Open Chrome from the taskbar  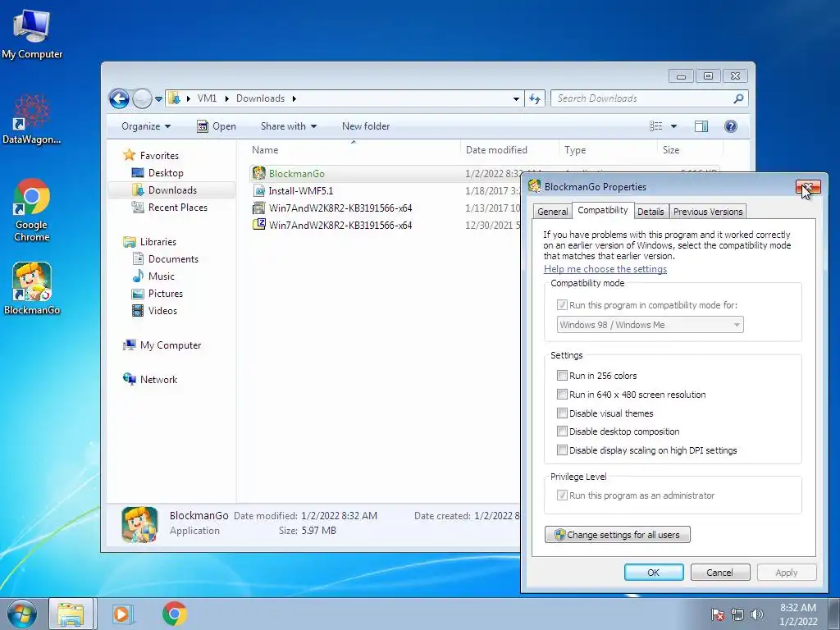(174, 614)
